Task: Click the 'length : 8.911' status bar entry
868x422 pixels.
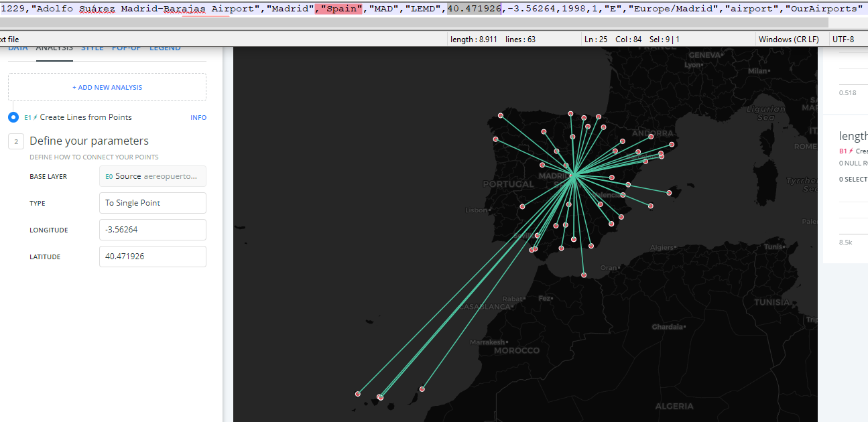Action: point(474,40)
